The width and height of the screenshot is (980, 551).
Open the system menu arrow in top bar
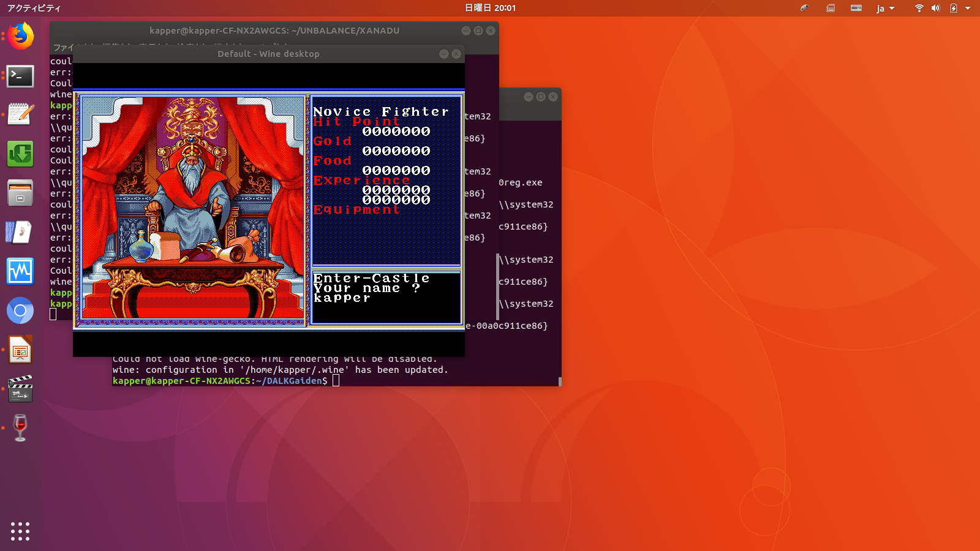tap(968, 8)
